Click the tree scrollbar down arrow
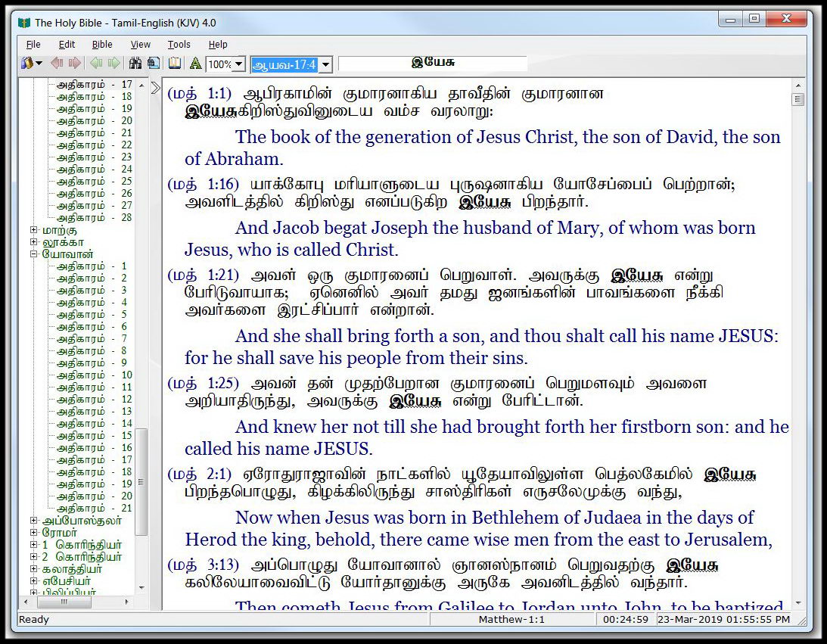 click(141, 587)
